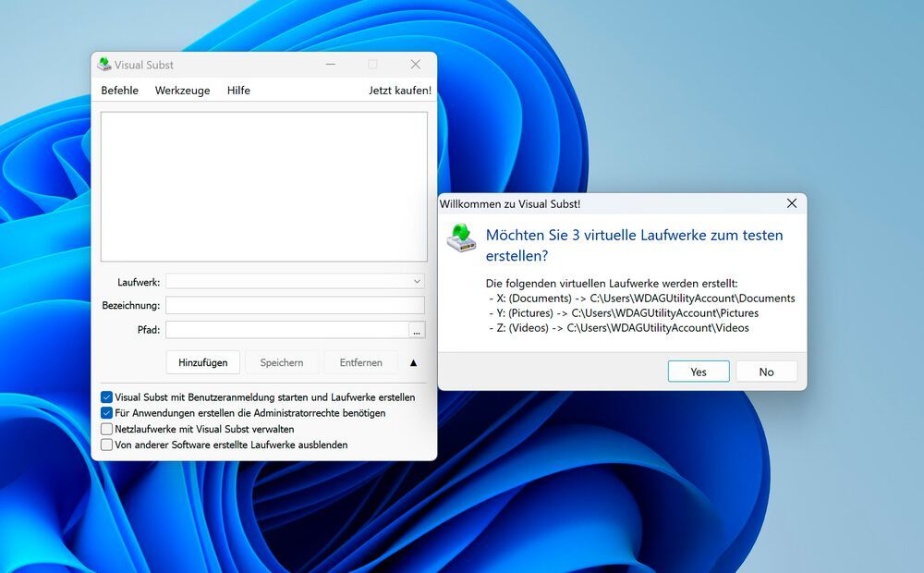Click the Hinzufügen button
The image size is (924, 573).
coord(202,362)
